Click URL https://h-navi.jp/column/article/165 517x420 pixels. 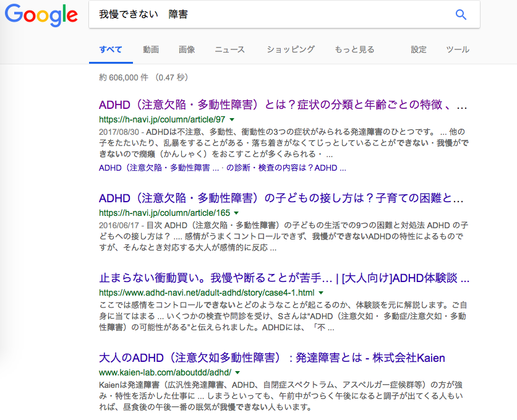(x=164, y=213)
